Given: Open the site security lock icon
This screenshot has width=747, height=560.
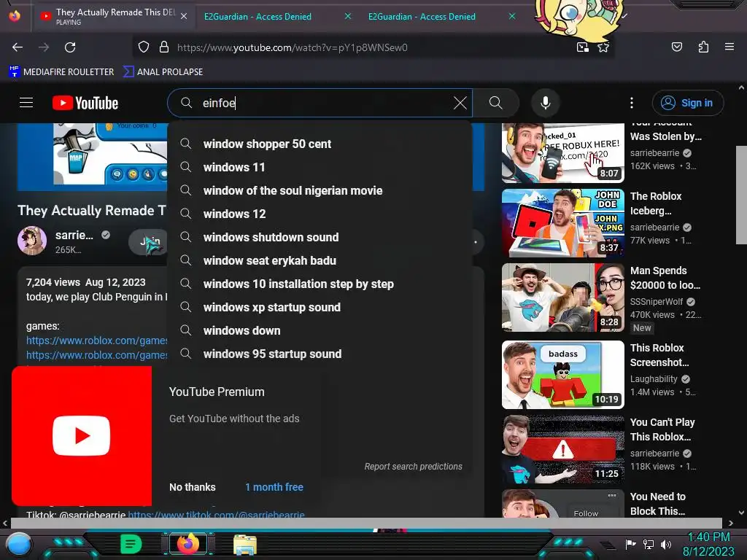Looking at the screenshot, I should [164, 47].
